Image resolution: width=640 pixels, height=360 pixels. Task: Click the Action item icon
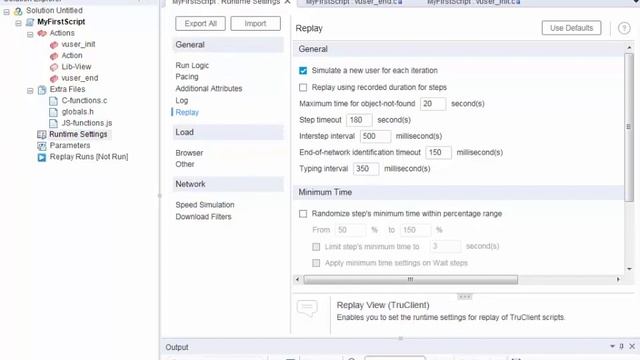[x=54, y=56]
